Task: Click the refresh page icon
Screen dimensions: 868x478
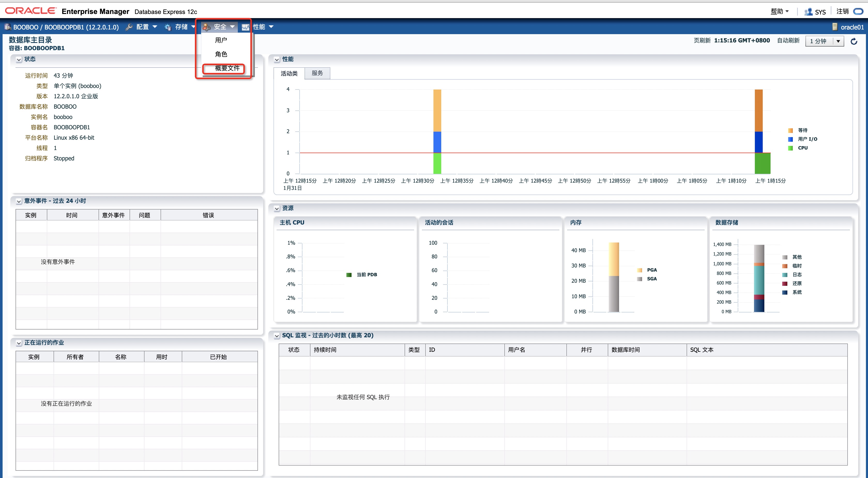Action: tap(854, 41)
